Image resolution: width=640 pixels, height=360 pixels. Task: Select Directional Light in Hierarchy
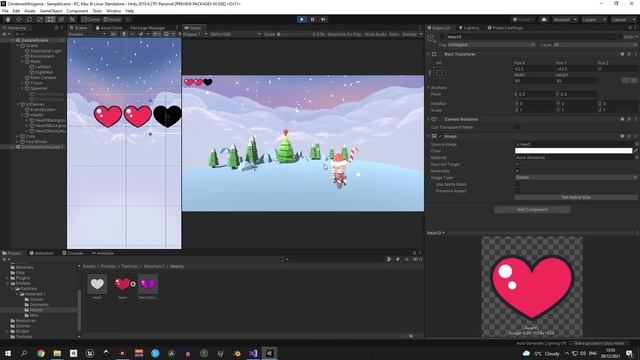46,51
